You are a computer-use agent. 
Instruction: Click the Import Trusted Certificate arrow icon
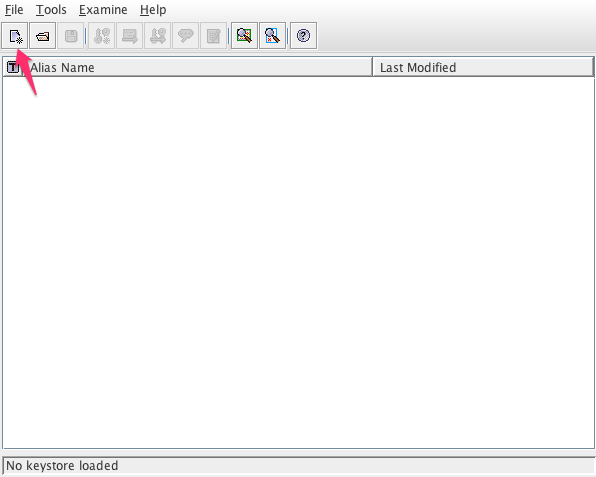[x=130, y=36]
